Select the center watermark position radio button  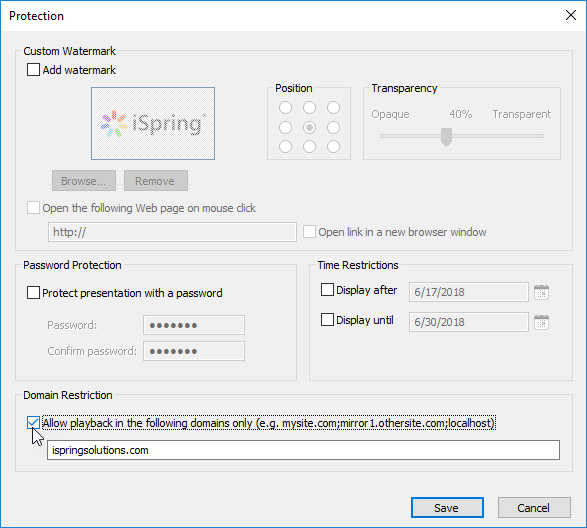309,127
